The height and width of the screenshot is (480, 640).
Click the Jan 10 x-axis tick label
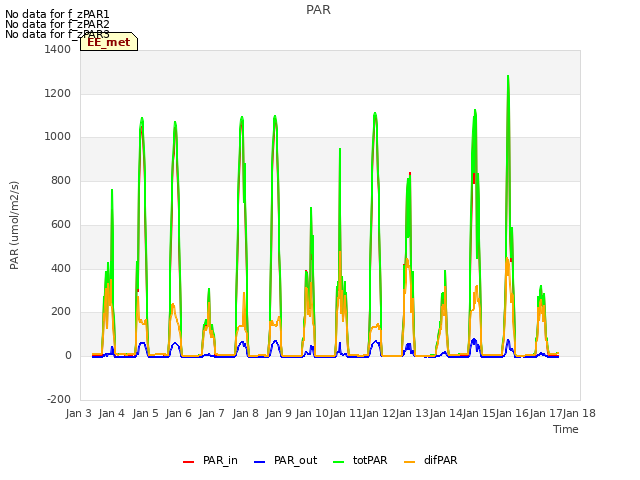[x=312, y=413]
